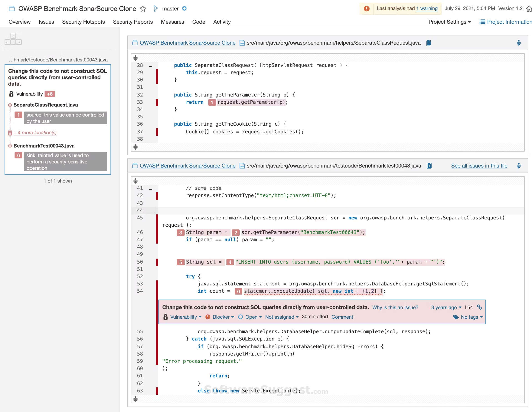Click master branch name
Image resolution: width=532 pixels, height=412 pixels.
pos(170,9)
